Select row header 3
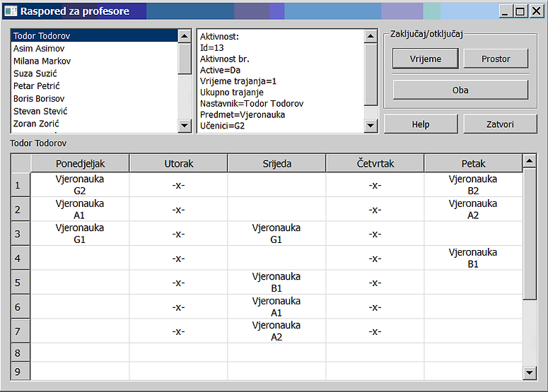 click(21, 234)
